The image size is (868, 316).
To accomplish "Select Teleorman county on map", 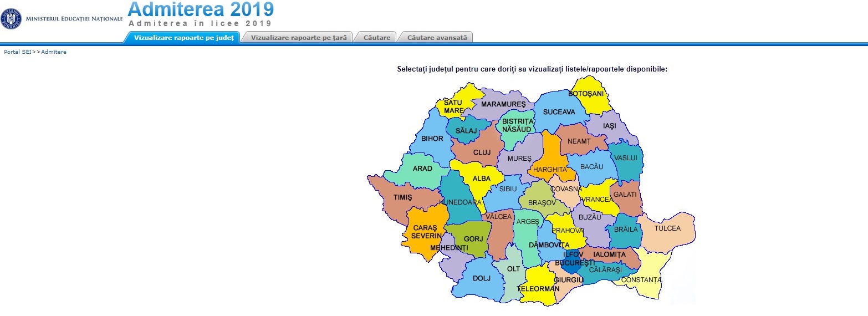I will (x=538, y=289).
